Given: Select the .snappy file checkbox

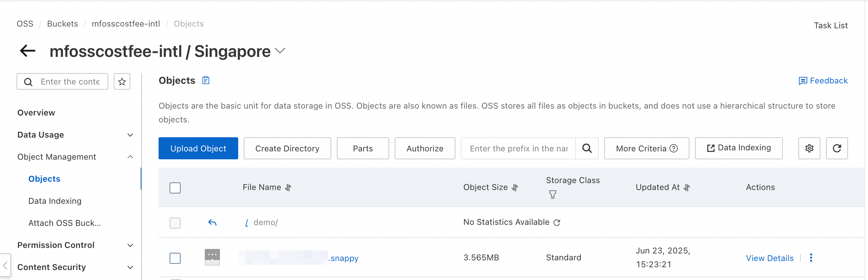Looking at the screenshot, I should pyautogui.click(x=175, y=258).
